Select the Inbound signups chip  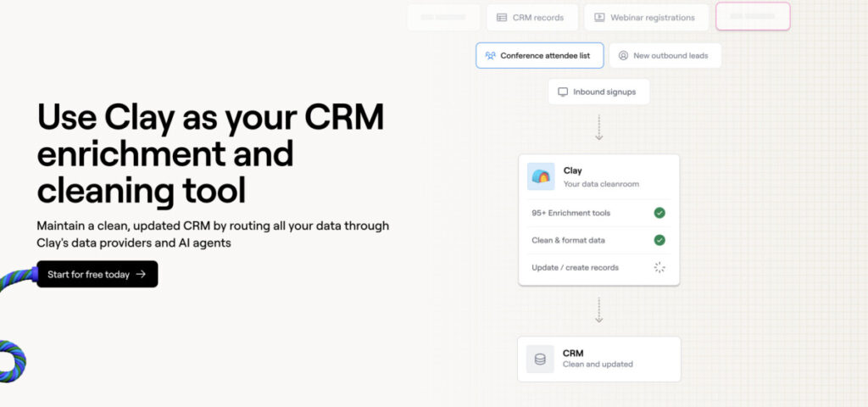[x=598, y=92]
